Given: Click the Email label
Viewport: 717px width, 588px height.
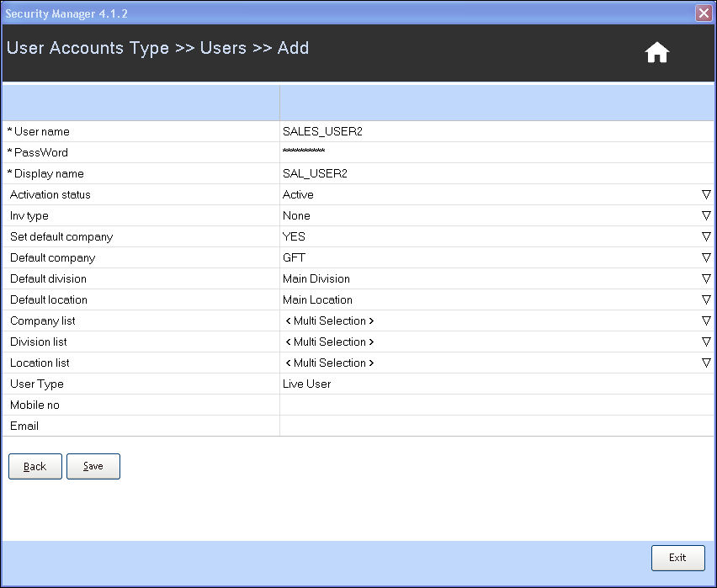Looking at the screenshot, I should point(24,426).
